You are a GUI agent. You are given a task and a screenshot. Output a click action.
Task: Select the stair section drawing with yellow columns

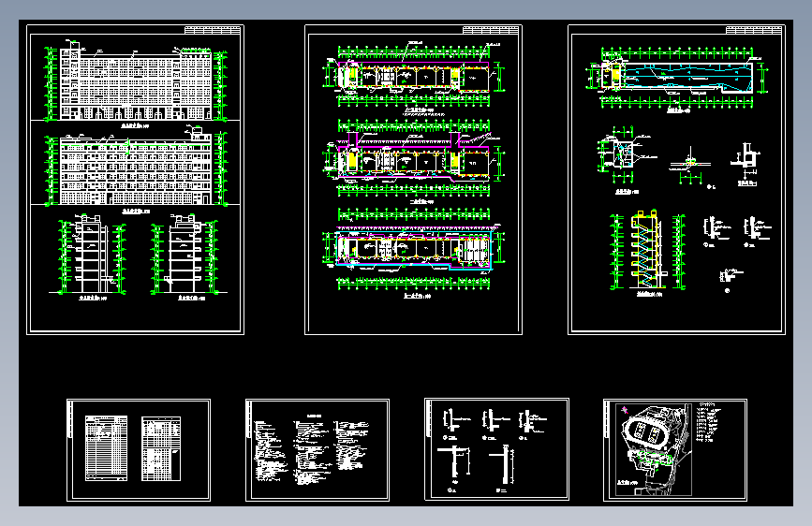coord(647,251)
